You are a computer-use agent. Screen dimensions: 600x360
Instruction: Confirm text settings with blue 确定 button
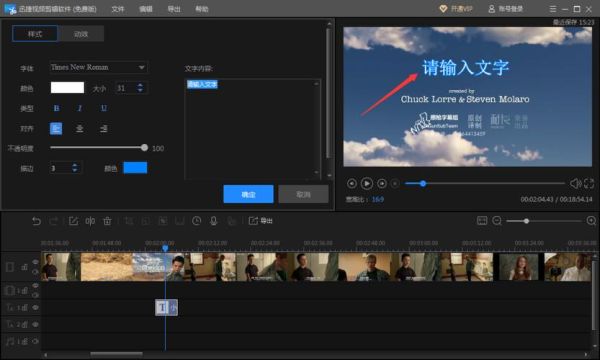point(248,194)
